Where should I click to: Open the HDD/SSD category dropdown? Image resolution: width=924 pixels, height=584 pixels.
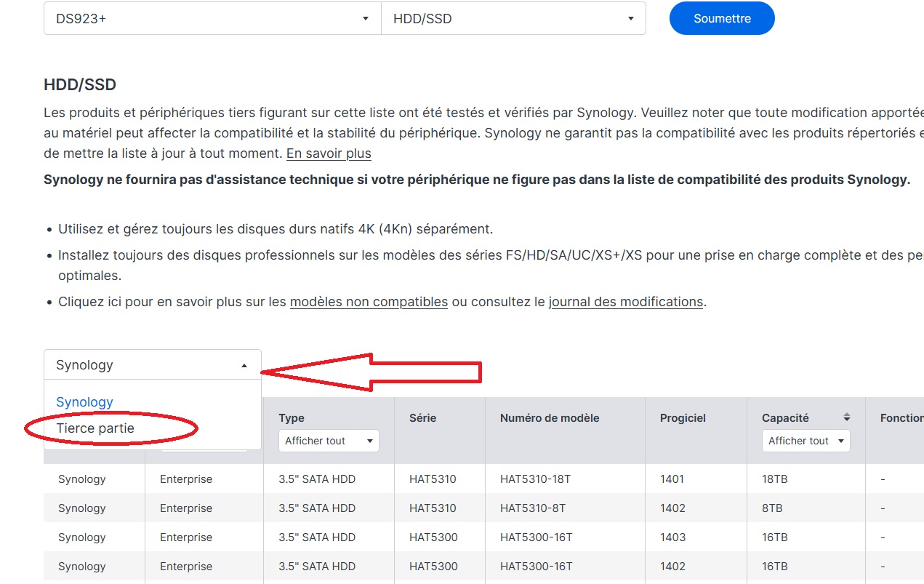513,18
